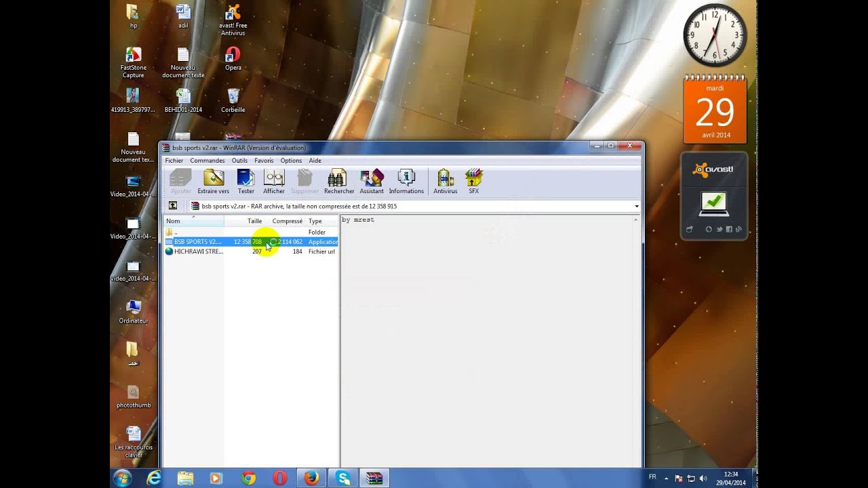Show hidden tray icons arrow
Viewport: 868px width, 488px height.
point(667,479)
